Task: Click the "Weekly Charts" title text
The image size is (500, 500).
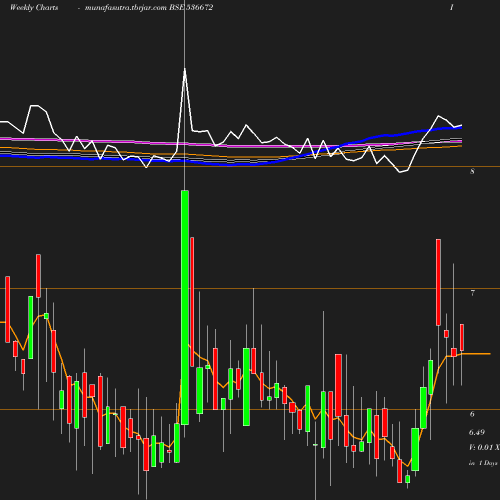Action: (34, 7)
